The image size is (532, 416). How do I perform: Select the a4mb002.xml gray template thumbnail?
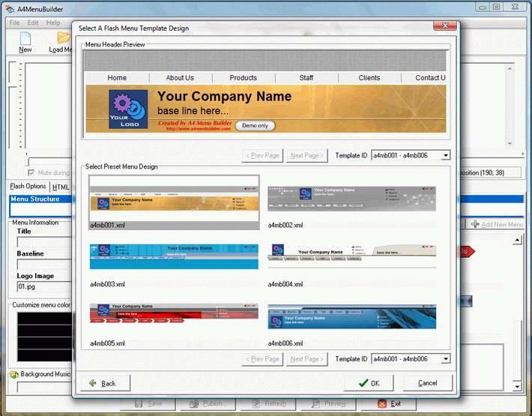point(352,199)
